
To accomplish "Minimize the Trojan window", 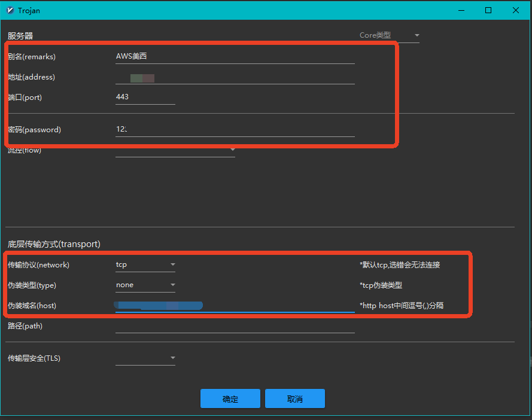I will 461,10.
